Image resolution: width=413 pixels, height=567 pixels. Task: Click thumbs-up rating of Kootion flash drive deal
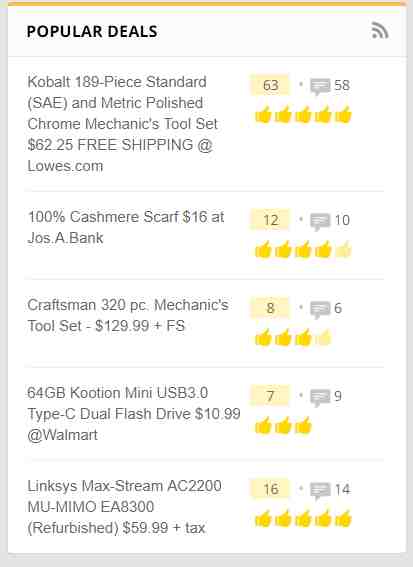pos(283,426)
